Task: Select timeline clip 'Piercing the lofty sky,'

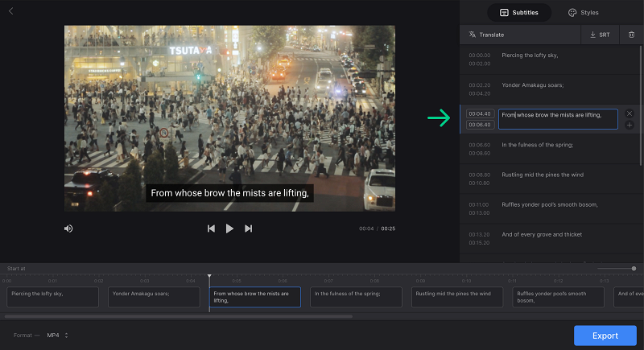Action: click(x=52, y=297)
